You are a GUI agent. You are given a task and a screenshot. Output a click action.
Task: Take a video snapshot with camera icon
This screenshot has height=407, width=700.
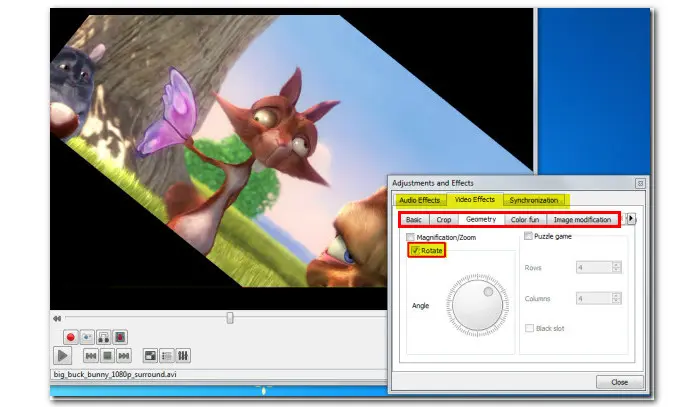click(x=87, y=337)
